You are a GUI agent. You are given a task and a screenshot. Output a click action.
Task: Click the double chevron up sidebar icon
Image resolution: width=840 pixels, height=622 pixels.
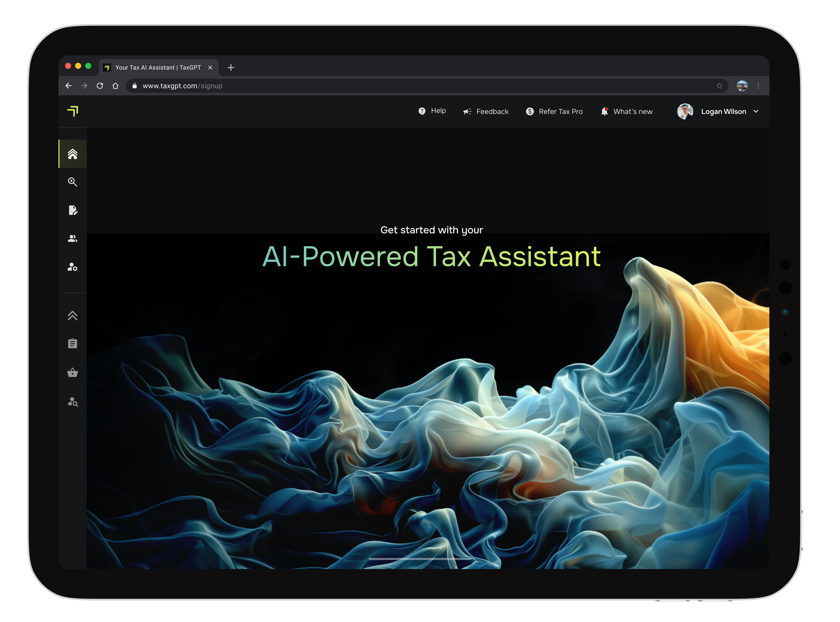(x=72, y=315)
